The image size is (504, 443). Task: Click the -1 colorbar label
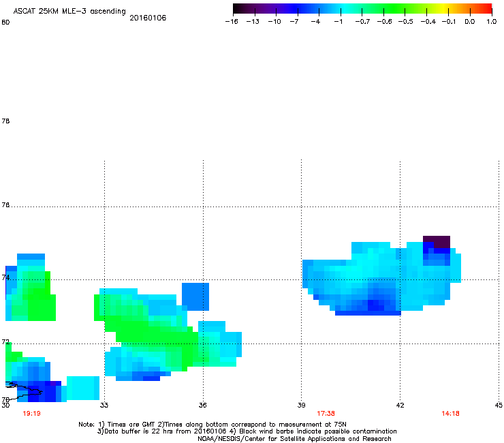(x=338, y=22)
